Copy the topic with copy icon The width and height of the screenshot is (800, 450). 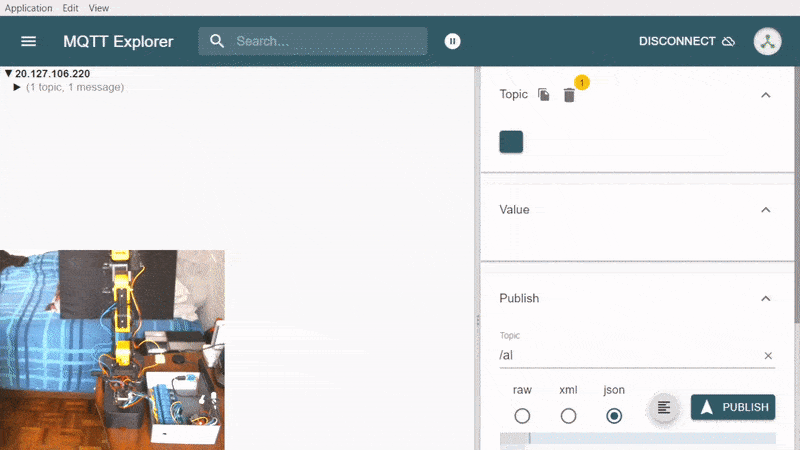coord(544,94)
